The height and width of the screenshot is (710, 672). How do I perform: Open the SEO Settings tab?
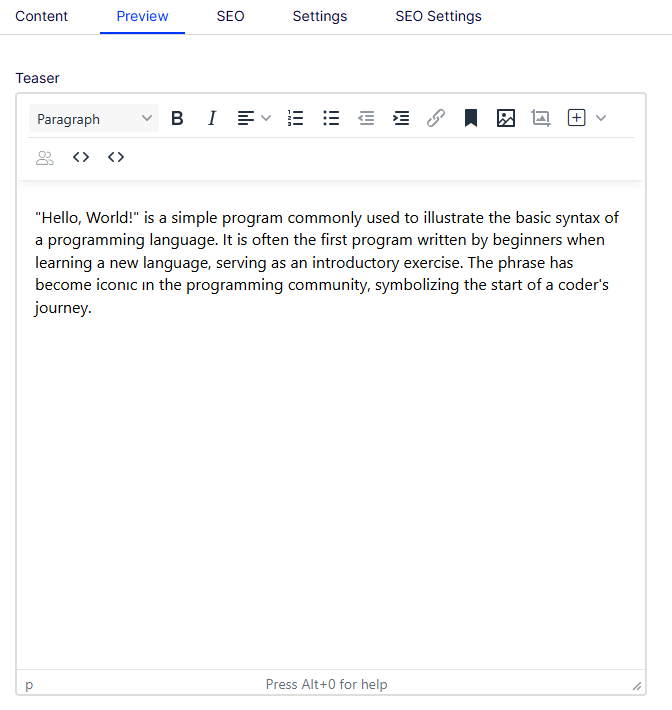tap(438, 16)
